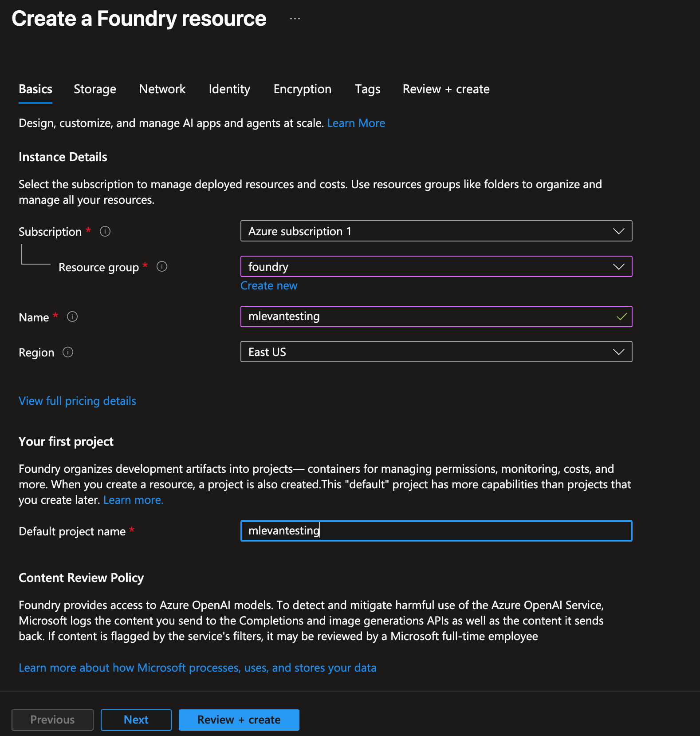Focus the Name input field
Screen dimensions: 700x736
(436, 317)
